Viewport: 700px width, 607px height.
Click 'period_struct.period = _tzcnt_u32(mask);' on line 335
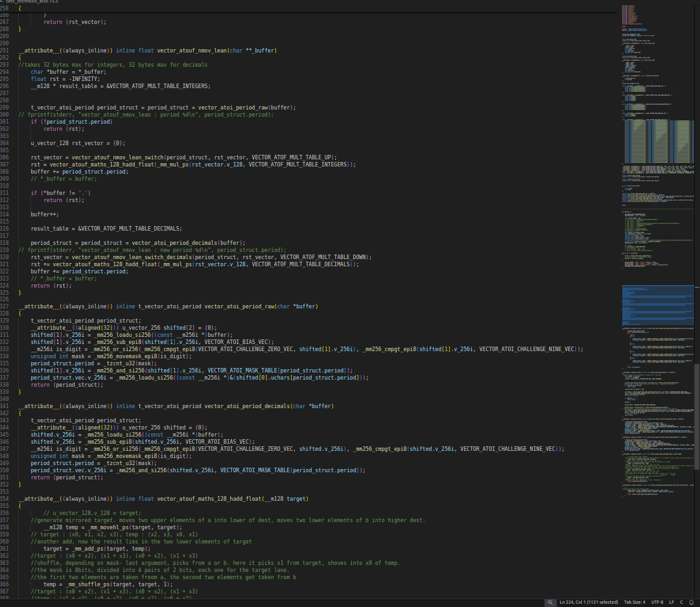(94, 364)
